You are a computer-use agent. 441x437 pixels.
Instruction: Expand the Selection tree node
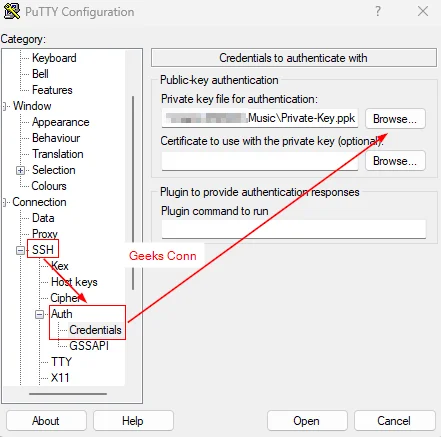pyautogui.click(x=20, y=170)
